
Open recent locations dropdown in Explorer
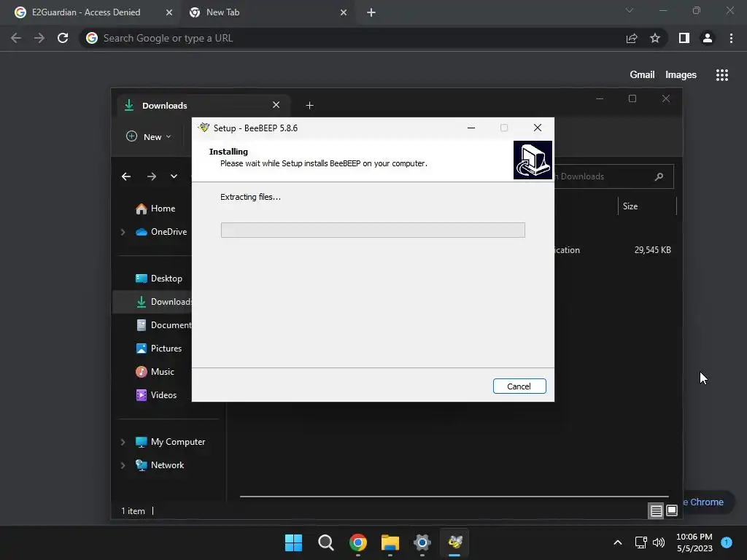tap(174, 176)
